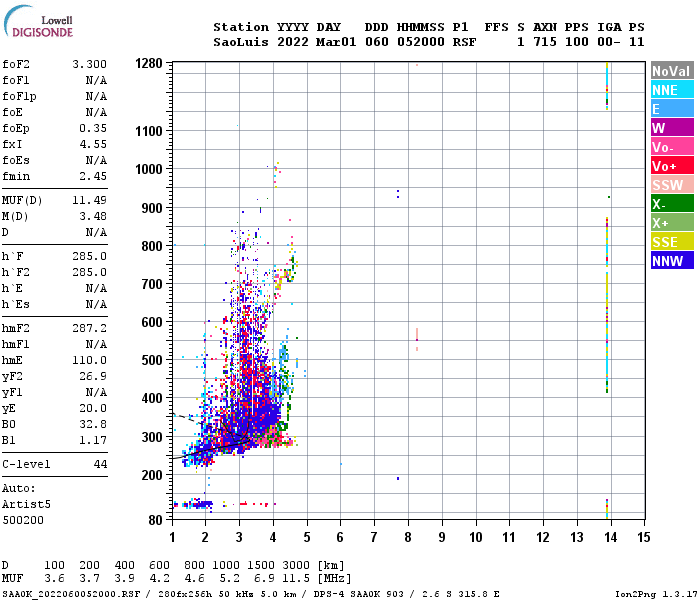Click the 052000 time value
Screen dimensions: 700x600
pos(421,42)
